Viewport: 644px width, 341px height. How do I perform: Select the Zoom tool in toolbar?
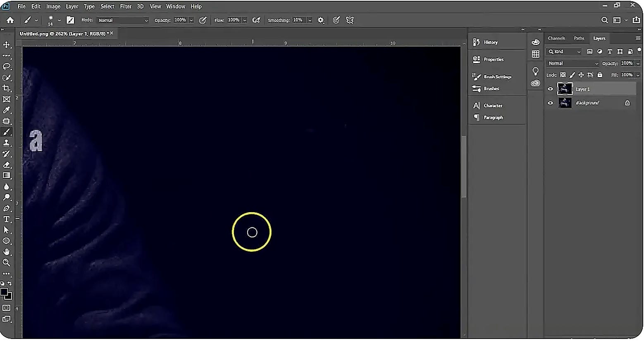click(x=7, y=263)
